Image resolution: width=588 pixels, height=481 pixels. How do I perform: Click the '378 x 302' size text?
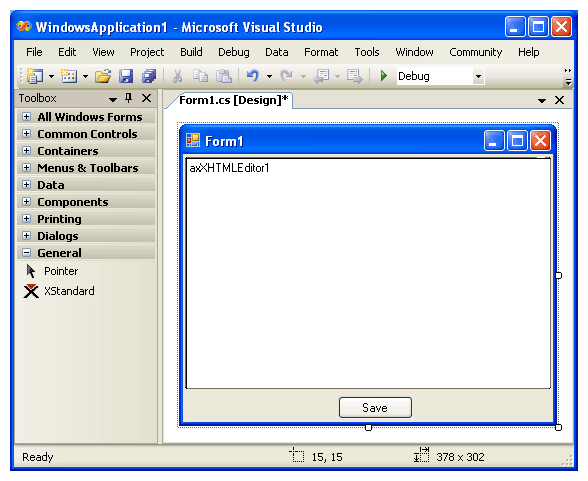point(460,457)
